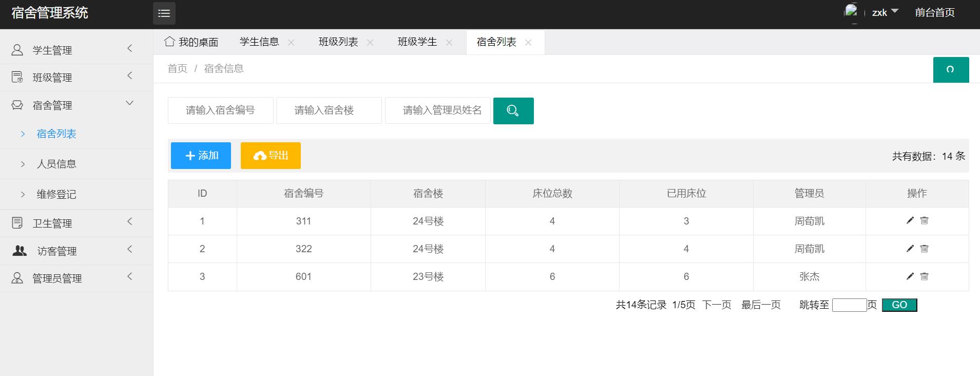Screen dimensions: 980x376
Task: Click the delete trash icon for dorm 311
Action: click(924, 220)
